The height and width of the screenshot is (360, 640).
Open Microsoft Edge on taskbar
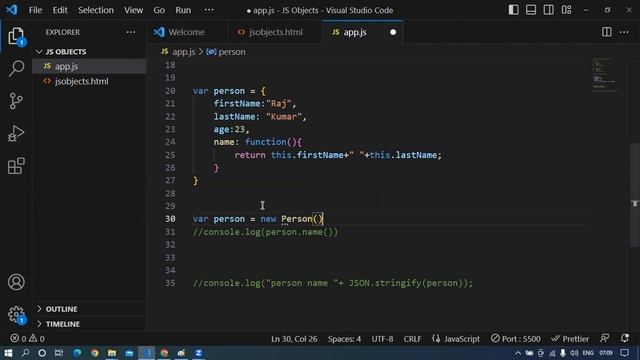pos(77,353)
